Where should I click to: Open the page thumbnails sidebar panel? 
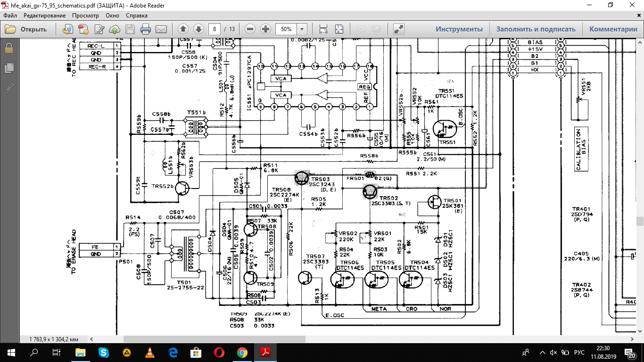(8, 68)
